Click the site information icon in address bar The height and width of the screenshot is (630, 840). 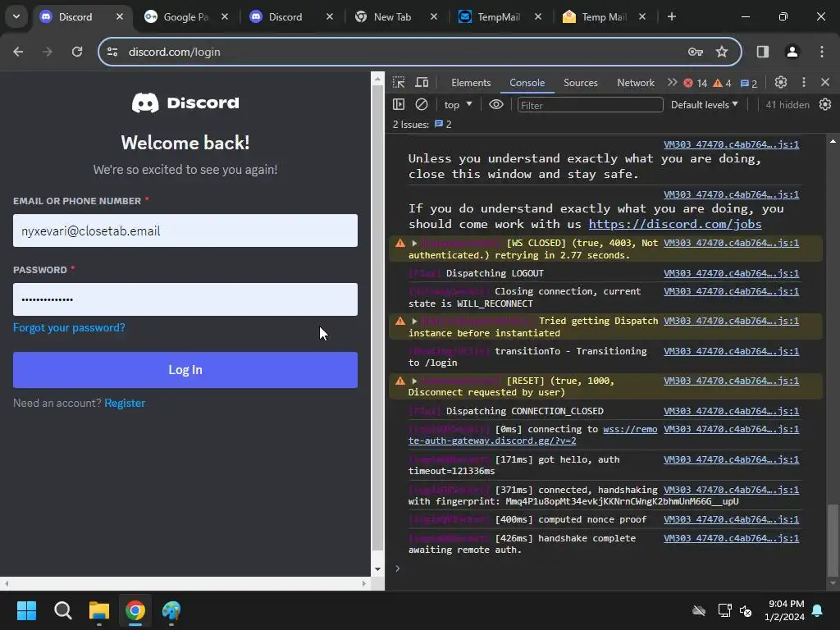coord(112,52)
